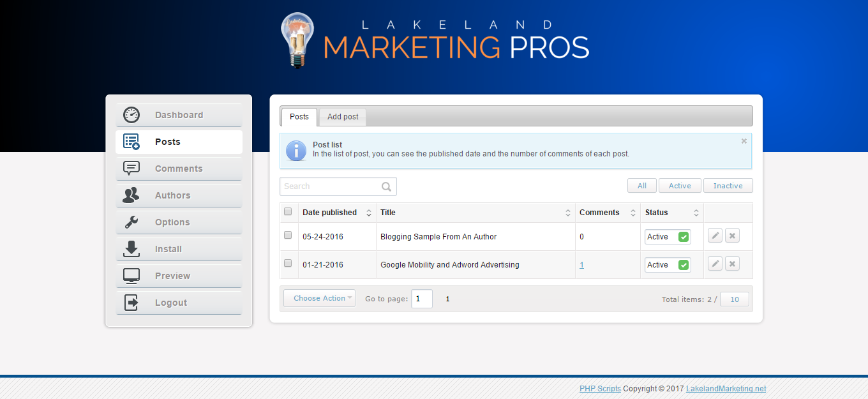This screenshot has width=868, height=399.
Task: Click the search magnifier icon
Action: tap(386, 186)
